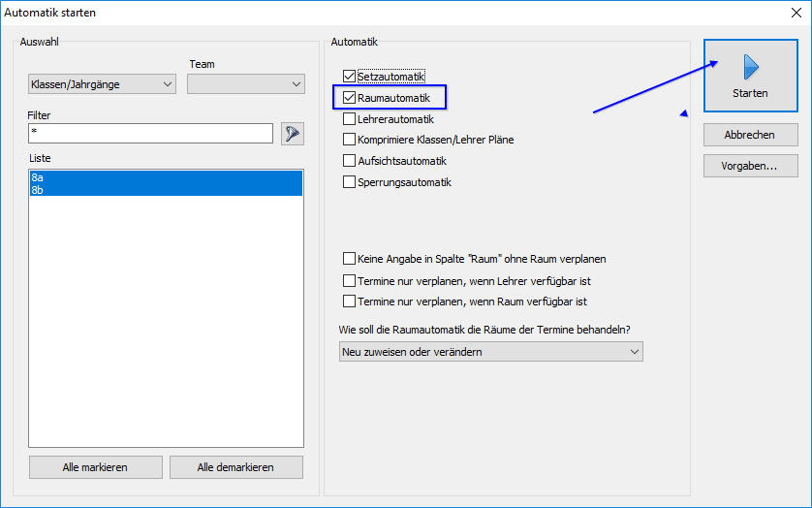This screenshot has height=508, width=812.
Task: Enable the Aufsichtsautomatik option
Action: click(x=349, y=161)
